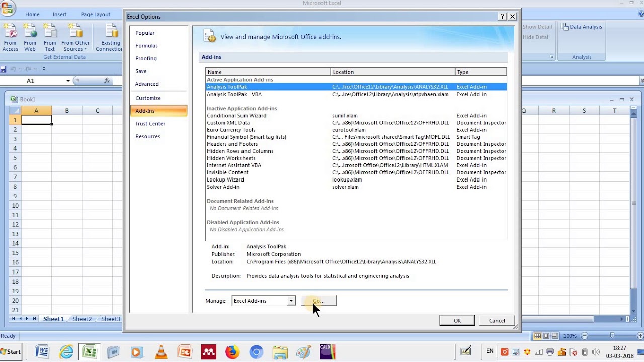The image size is (644, 362).
Task: Open Word from the taskbar
Action: [41, 352]
